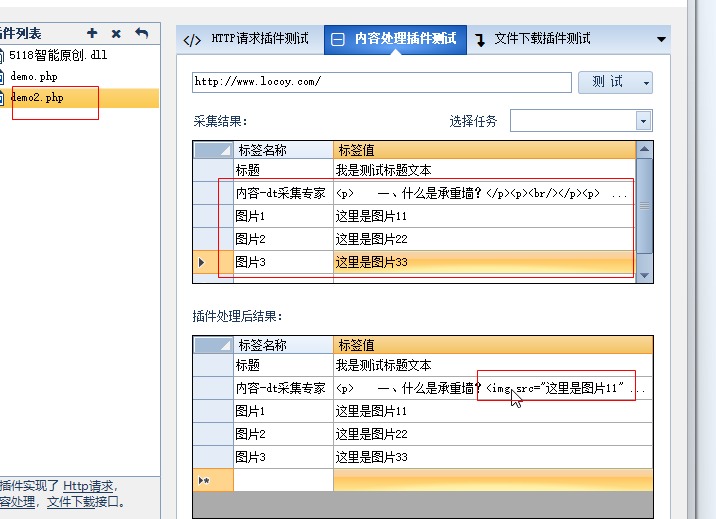716x519 pixels.
Task: Click row header beside 标题 in 采集结果
Action: [213, 170]
